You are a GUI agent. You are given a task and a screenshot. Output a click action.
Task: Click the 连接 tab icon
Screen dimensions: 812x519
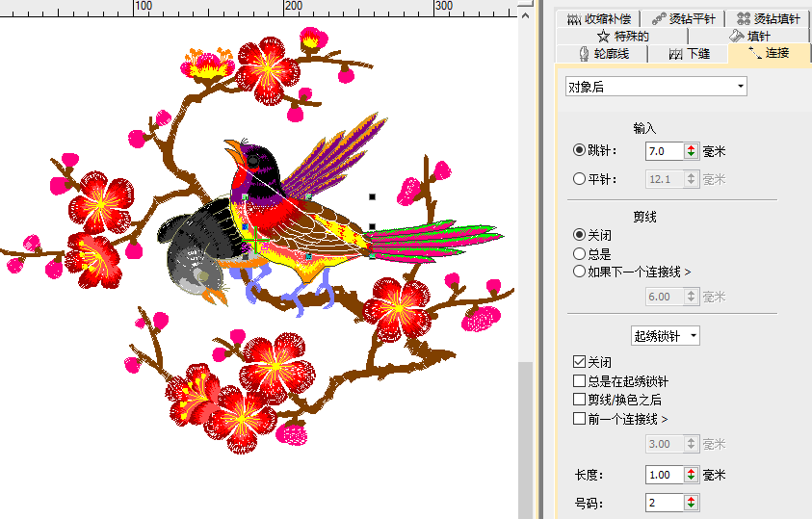755,52
